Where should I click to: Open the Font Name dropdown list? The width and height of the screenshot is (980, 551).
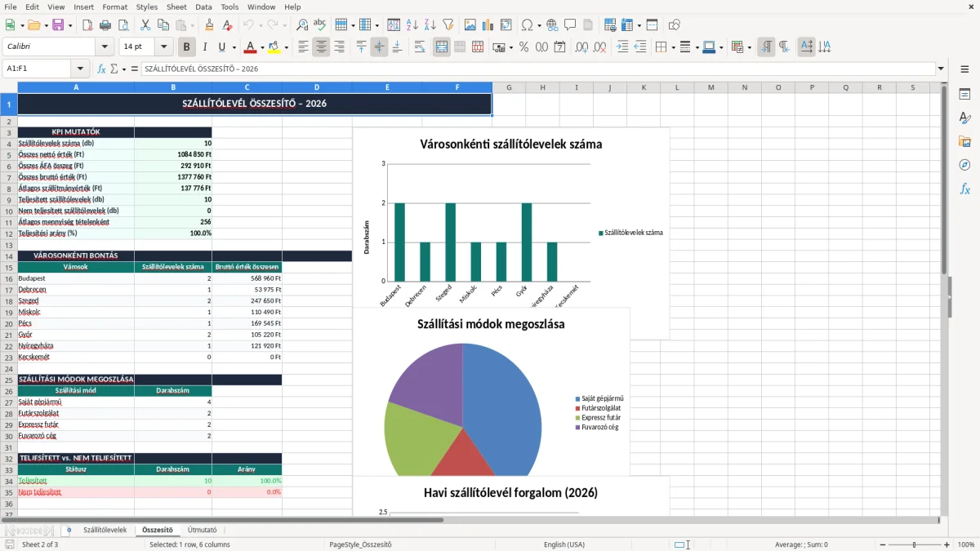pyautogui.click(x=105, y=47)
